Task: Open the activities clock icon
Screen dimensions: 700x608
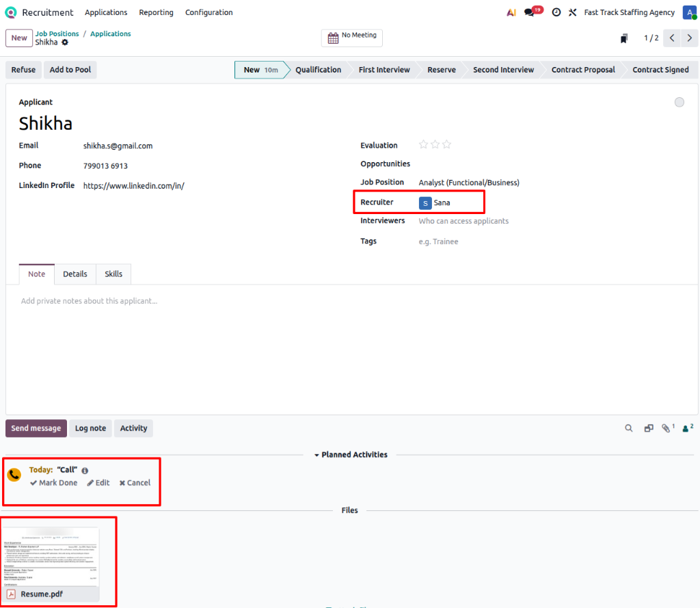Action: [x=556, y=12]
